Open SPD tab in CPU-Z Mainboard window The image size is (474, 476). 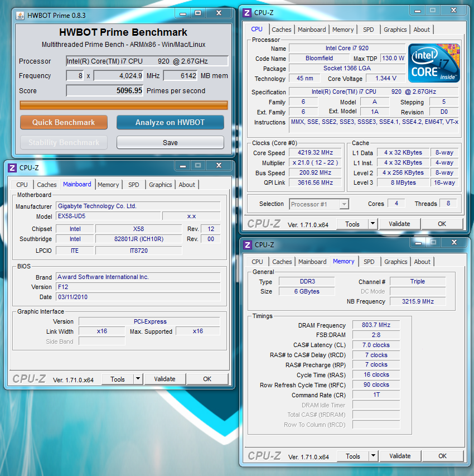133,185
